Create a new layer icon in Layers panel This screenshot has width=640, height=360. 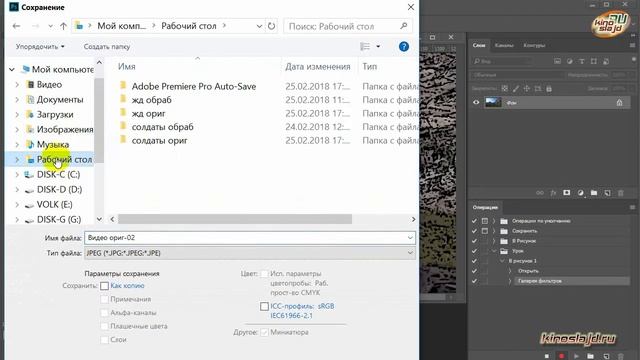click(x=607, y=193)
